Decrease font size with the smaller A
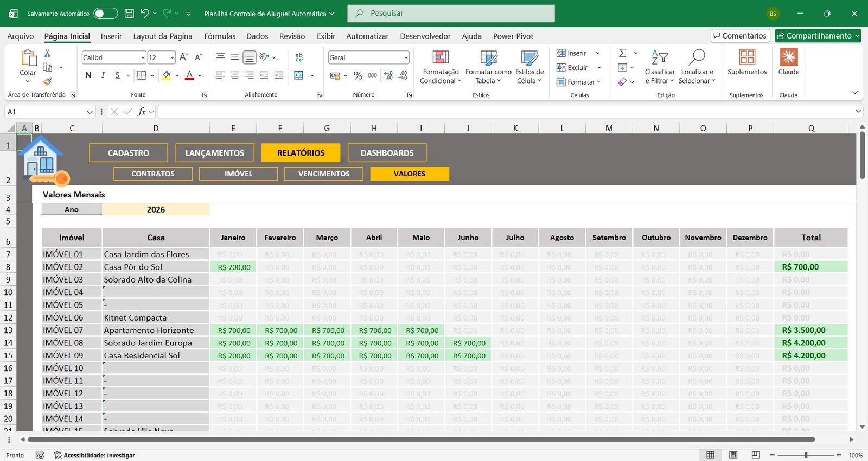The width and height of the screenshot is (868, 461). [199, 57]
